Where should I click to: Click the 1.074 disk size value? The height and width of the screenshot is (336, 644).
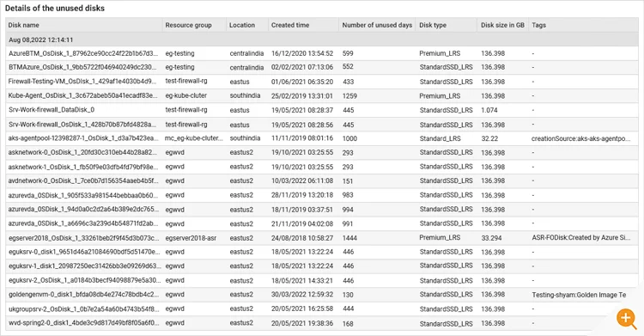(489, 110)
